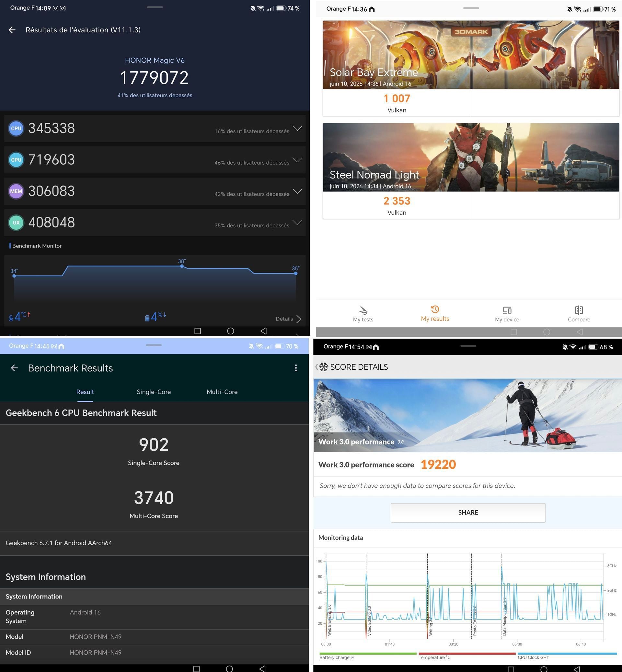
Task: Tap home circle in AnTuTu navigation bar
Action: pyautogui.click(x=231, y=331)
